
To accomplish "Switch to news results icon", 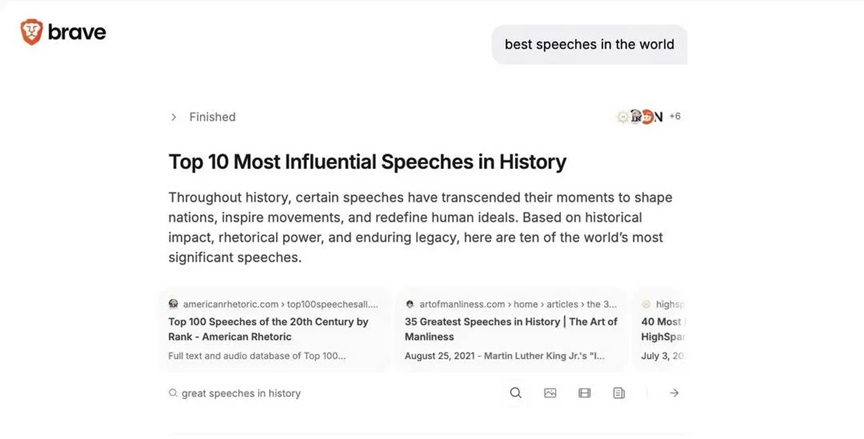I will pyautogui.click(x=619, y=393).
